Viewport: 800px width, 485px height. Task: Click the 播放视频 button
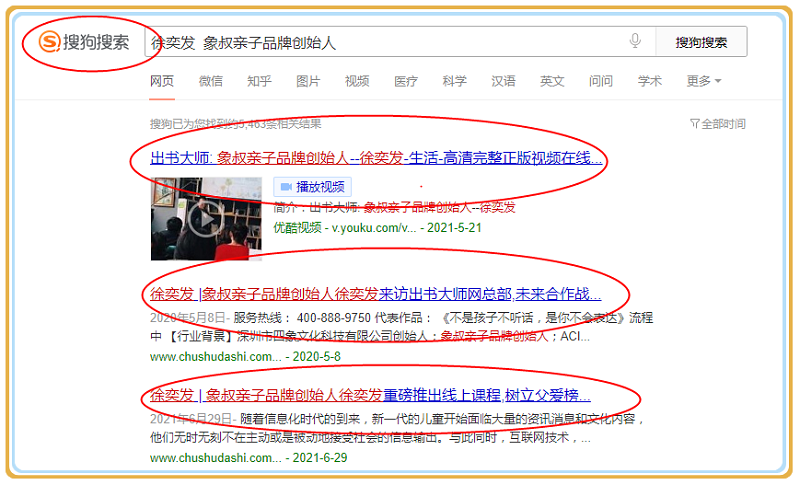coord(310,186)
